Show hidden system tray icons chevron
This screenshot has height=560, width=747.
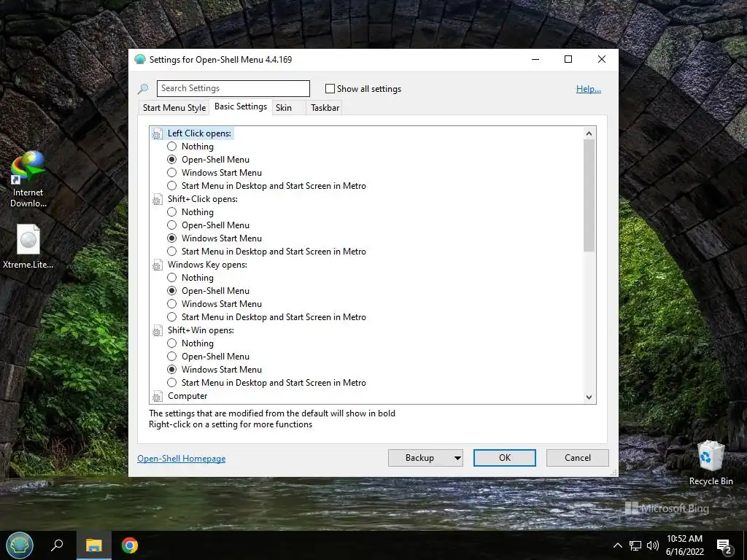click(x=617, y=545)
